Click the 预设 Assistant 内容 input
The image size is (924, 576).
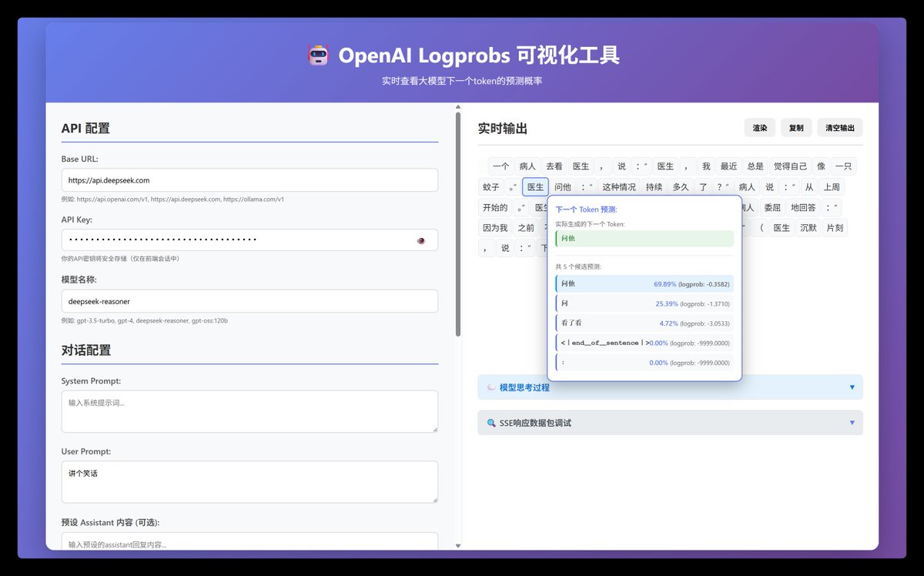(x=249, y=542)
